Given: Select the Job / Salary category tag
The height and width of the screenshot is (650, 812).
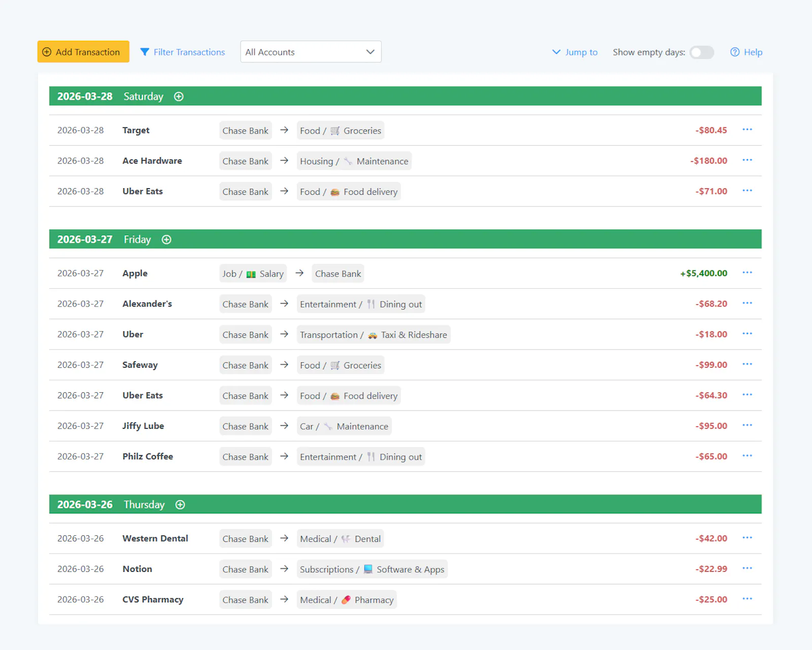Looking at the screenshot, I should 253,273.
